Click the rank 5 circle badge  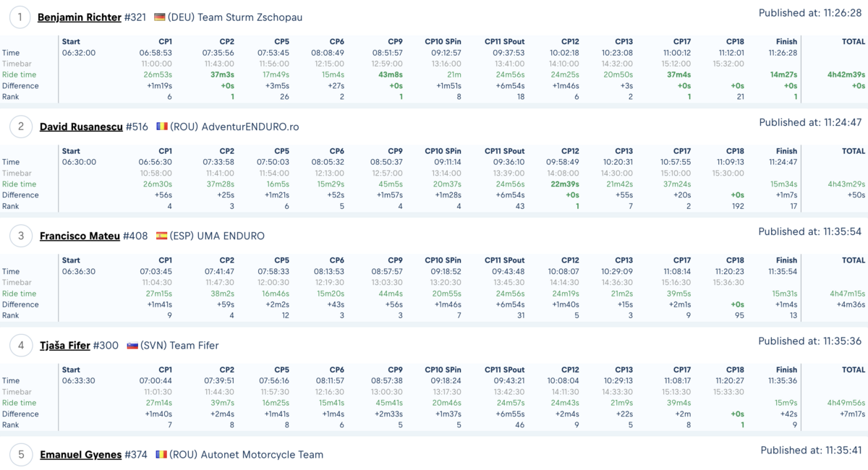point(20,455)
